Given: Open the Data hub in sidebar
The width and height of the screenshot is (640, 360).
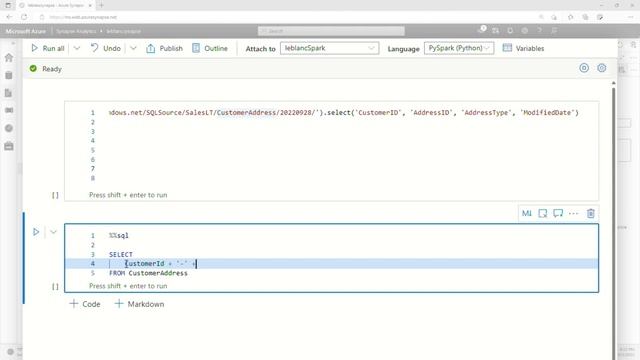Looking at the screenshot, I should click(9, 76).
